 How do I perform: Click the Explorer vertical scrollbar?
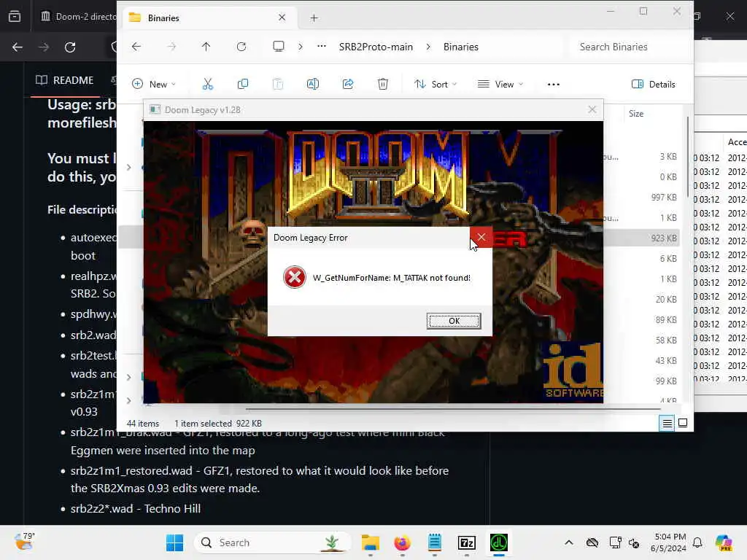pos(687,157)
